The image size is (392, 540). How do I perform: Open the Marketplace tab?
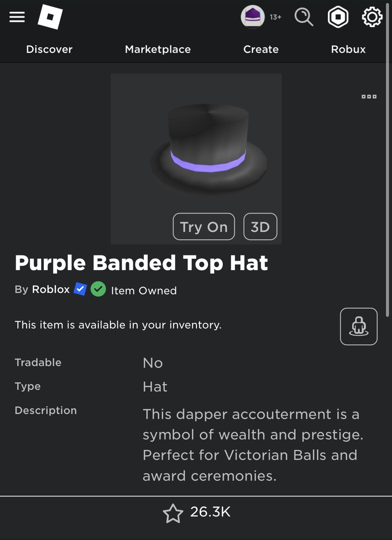(x=158, y=49)
